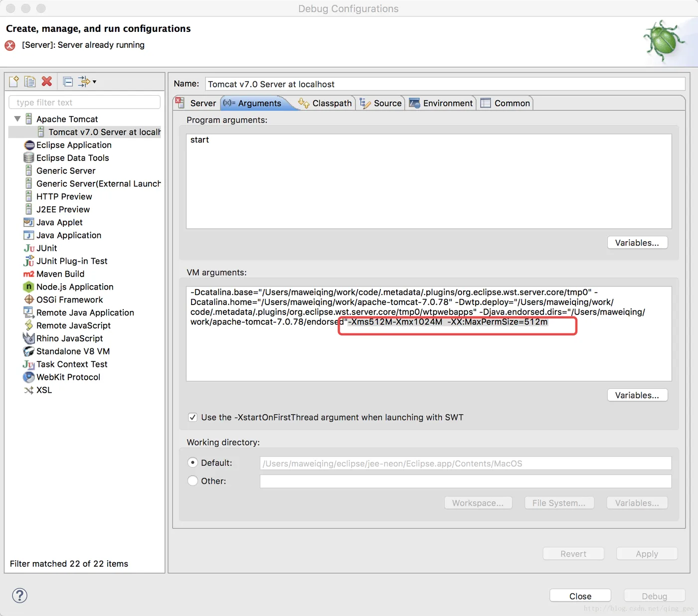The width and height of the screenshot is (698, 616).
Task: Click the Standalone V8 VM icon
Action: (29, 351)
